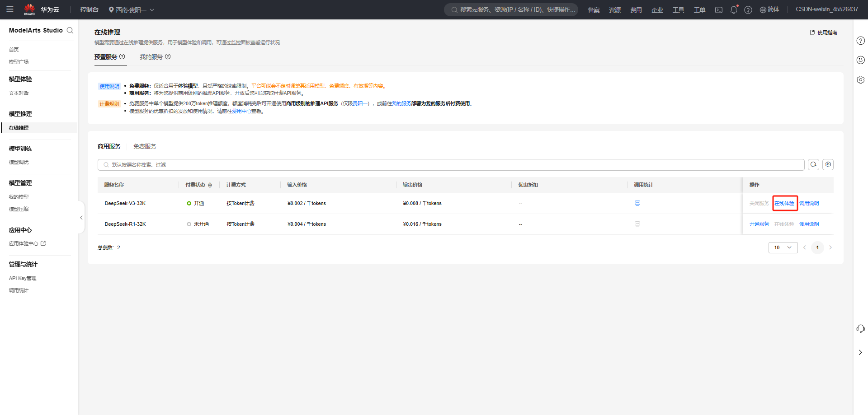Open 文本对话 in sidebar
Viewport: 868px width, 415px height.
19,93
